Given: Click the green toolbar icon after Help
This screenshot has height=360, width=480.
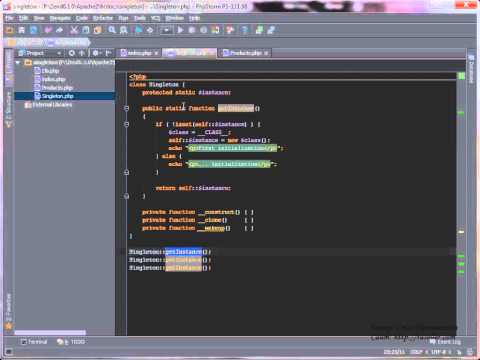Looking at the screenshot, I should click(x=259, y=30).
